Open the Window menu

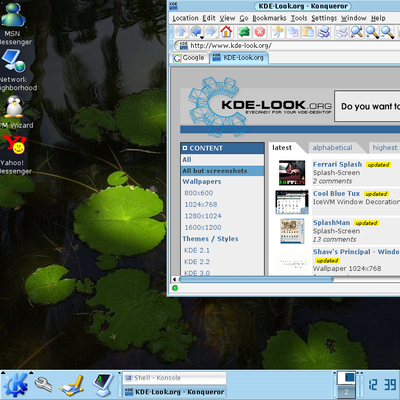point(353,18)
